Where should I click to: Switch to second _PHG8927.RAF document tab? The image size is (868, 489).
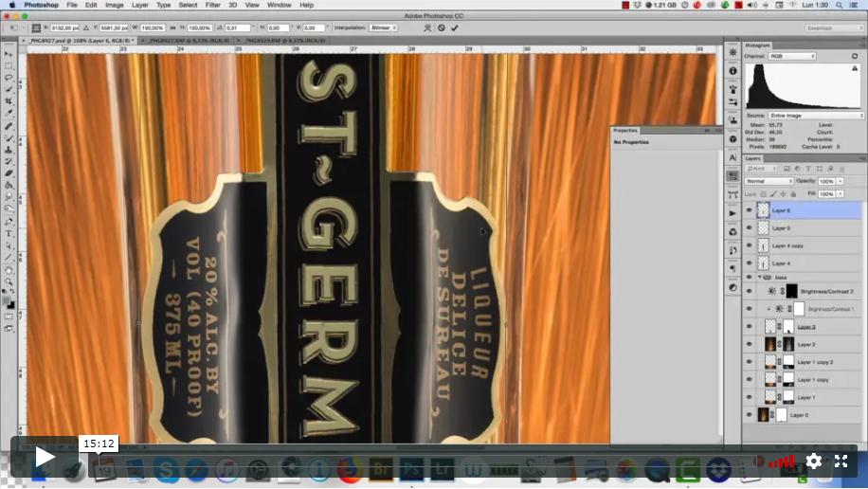click(x=188, y=41)
